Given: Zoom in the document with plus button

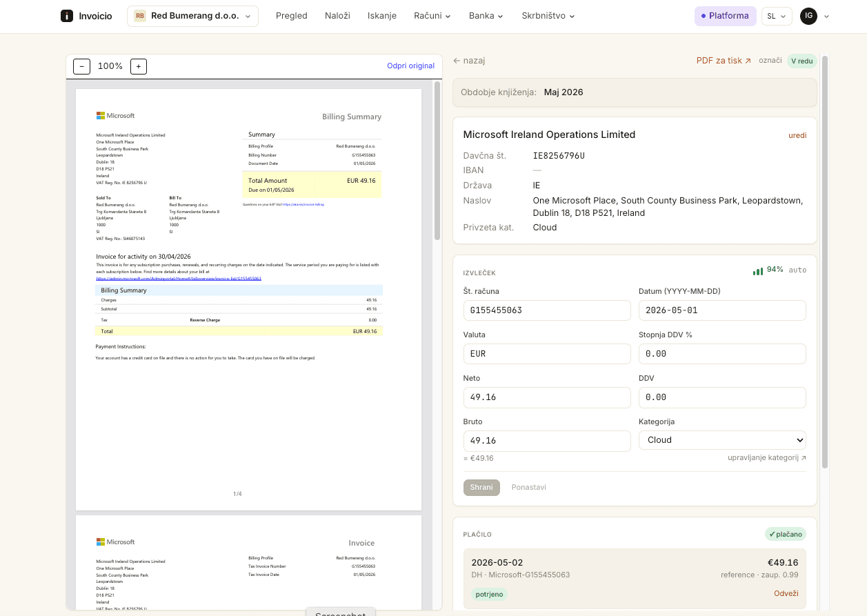Looking at the screenshot, I should (139, 66).
